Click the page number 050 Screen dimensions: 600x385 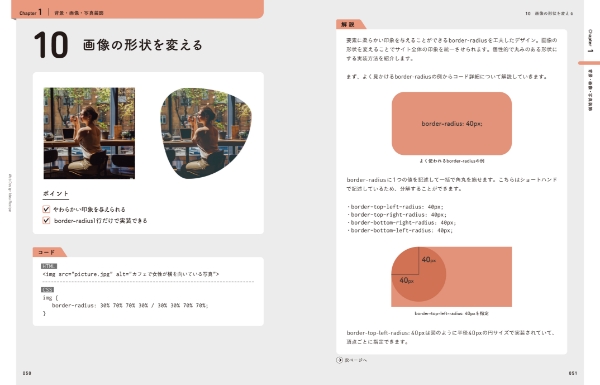coord(27,373)
